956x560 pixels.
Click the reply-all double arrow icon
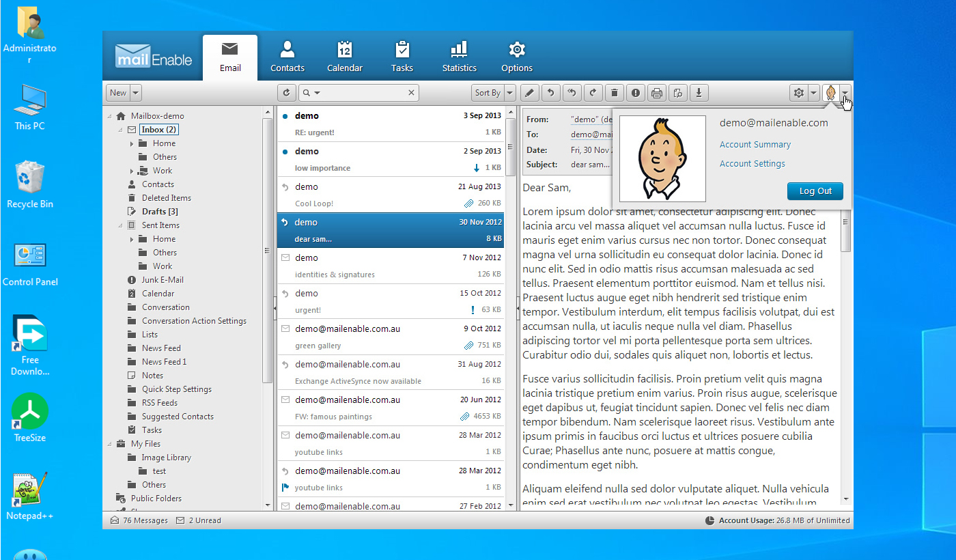(572, 93)
